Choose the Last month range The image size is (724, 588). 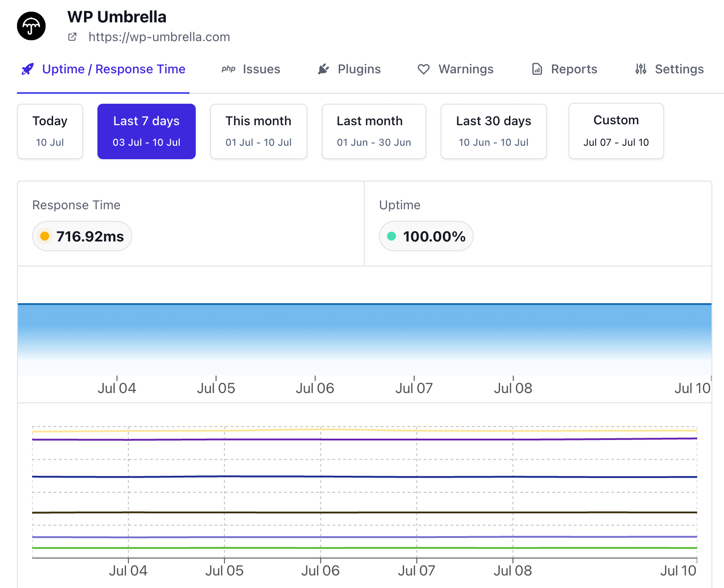pos(374,131)
